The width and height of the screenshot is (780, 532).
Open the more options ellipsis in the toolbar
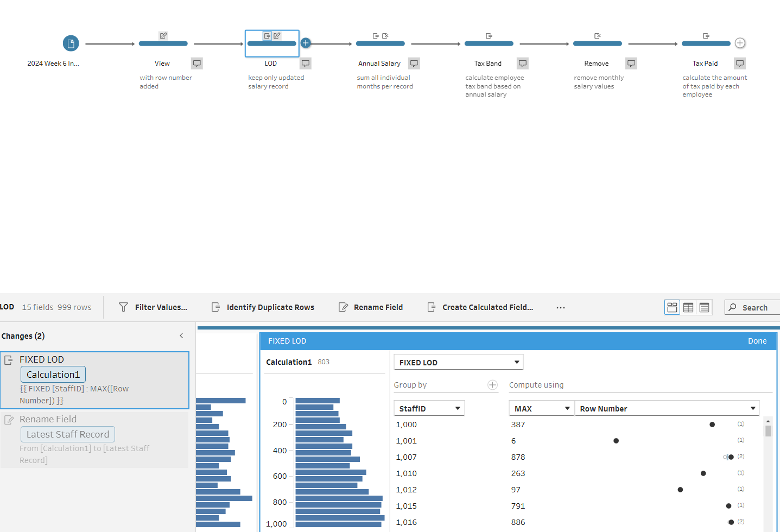tap(561, 307)
